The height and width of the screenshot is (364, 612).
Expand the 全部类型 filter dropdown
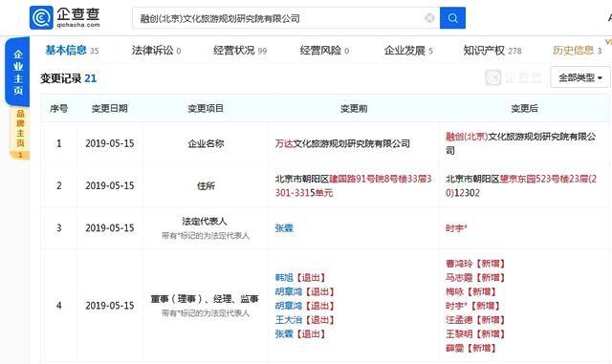click(580, 77)
